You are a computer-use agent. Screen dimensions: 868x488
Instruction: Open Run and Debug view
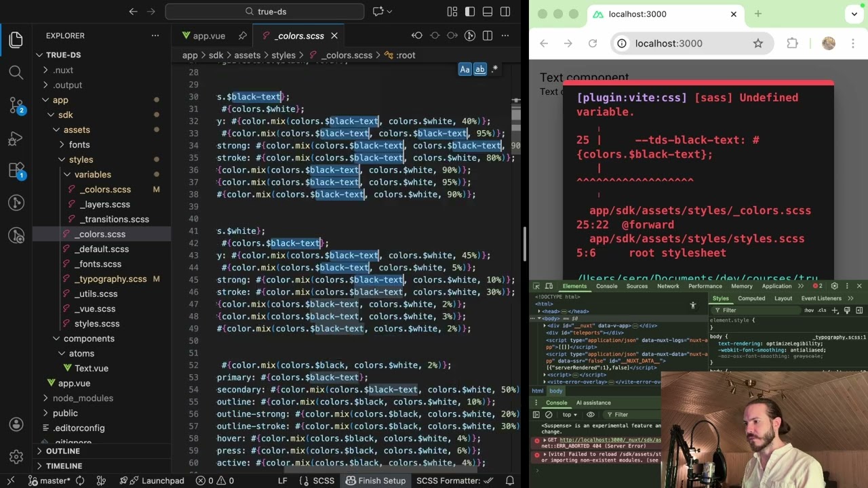[16, 139]
